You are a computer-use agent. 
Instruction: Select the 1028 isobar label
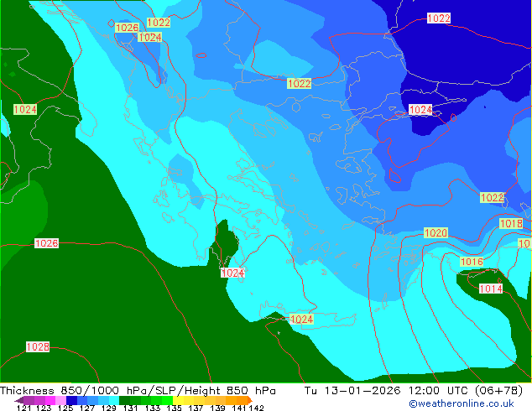coord(38,346)
